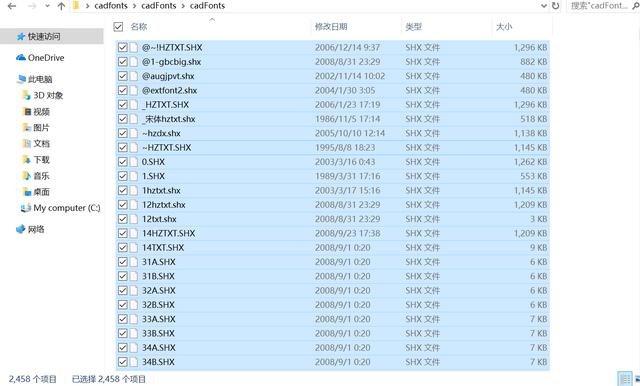Uncheck the _HZTXT.SHX checkbox
The width and height of the screenshot is (640, 386).
[122, 104]
